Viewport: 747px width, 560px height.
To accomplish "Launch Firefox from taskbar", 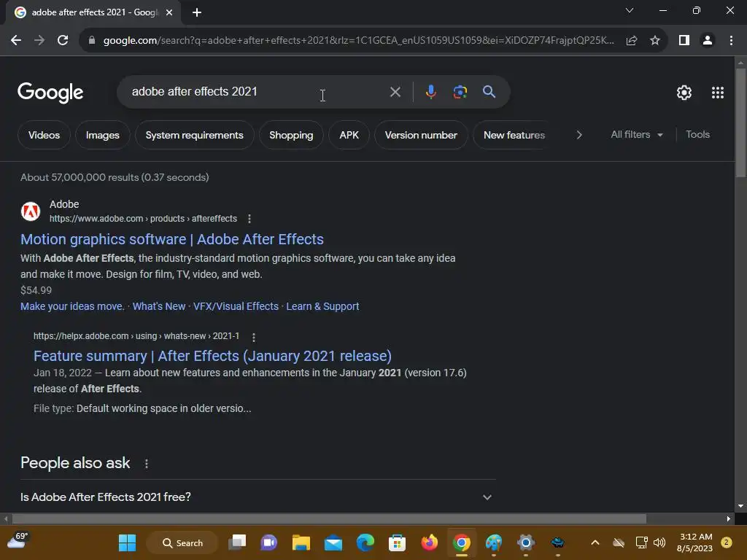I will tap(429, 542).
